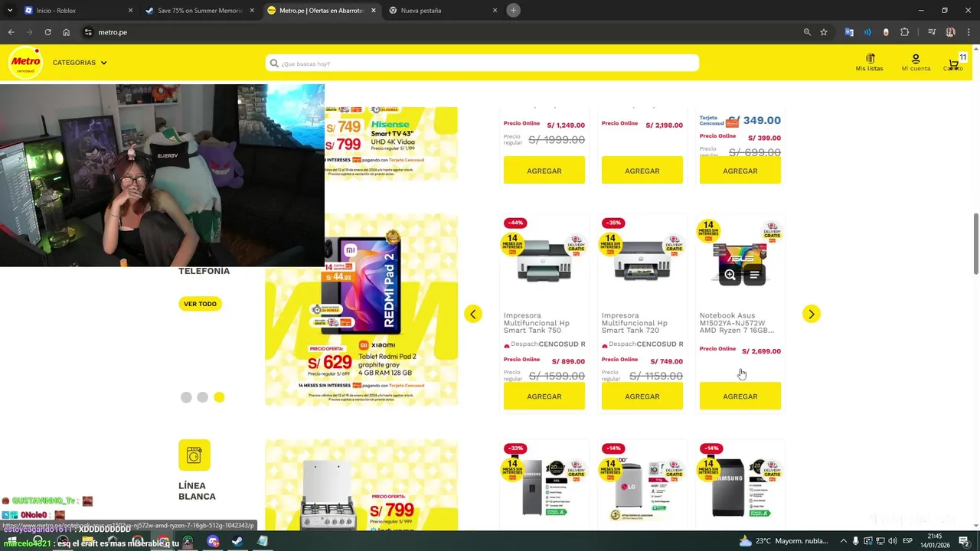Close the Nueva pestaña tab
This screenshot has height=551, width=980.
point(495,11)
